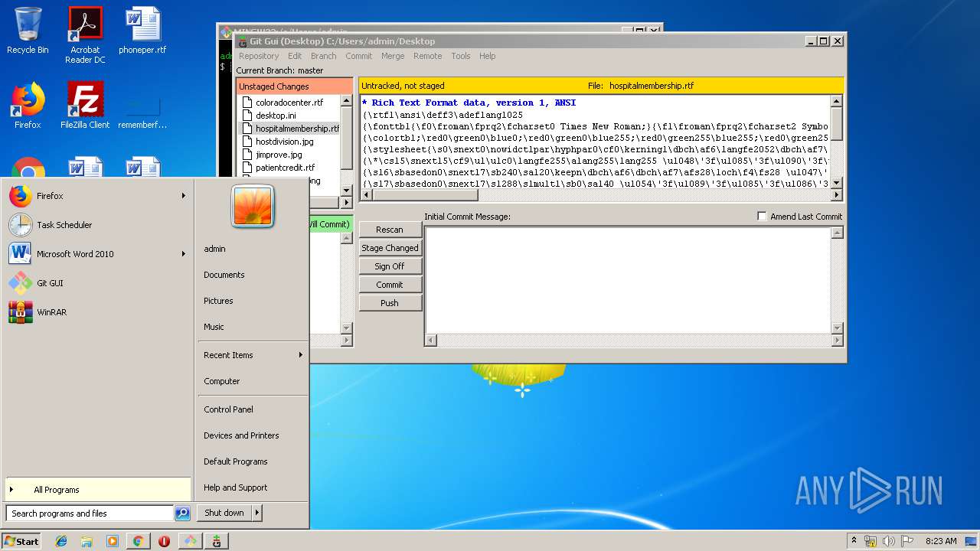Open the Repository menu in Git Gui
The height and width of the screenshot is (551, 980).
259,56
